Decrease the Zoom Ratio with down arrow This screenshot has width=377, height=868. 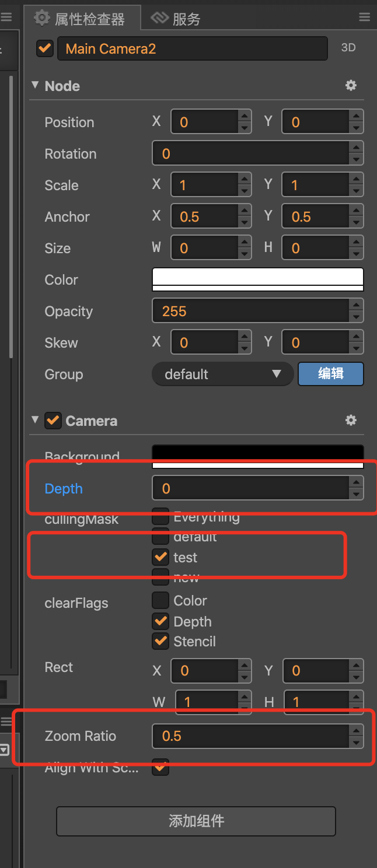click(x=357, y=743)
